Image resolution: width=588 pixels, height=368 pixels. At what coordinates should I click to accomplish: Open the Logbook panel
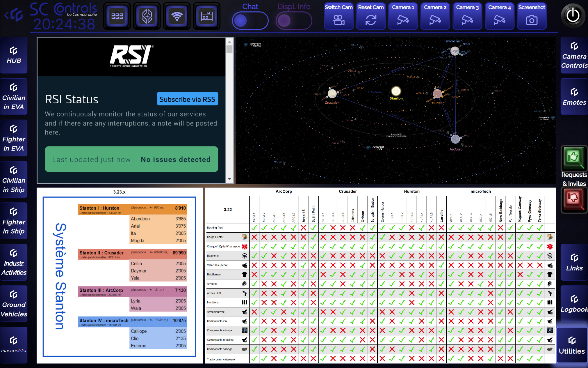pos(574,304)
